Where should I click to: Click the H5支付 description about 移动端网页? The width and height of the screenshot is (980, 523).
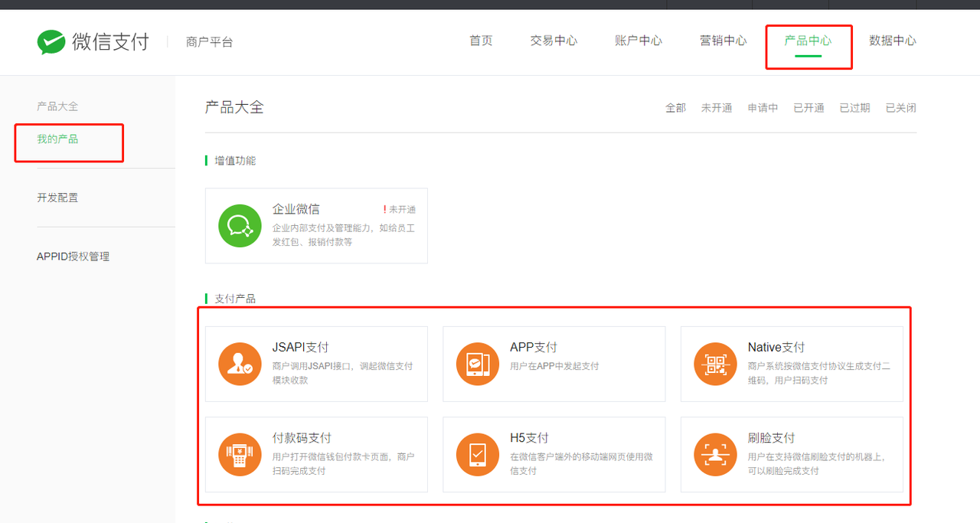tap(581, 463)
